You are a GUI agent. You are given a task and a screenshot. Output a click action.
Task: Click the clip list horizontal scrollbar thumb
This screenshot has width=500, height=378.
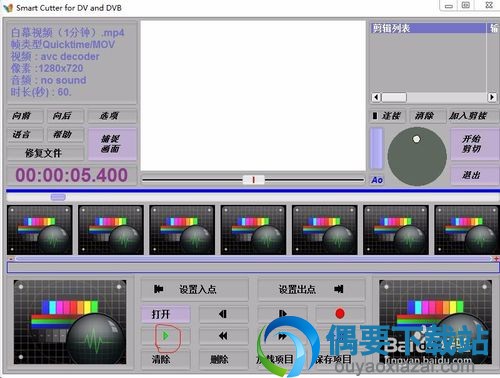point(394,97)
